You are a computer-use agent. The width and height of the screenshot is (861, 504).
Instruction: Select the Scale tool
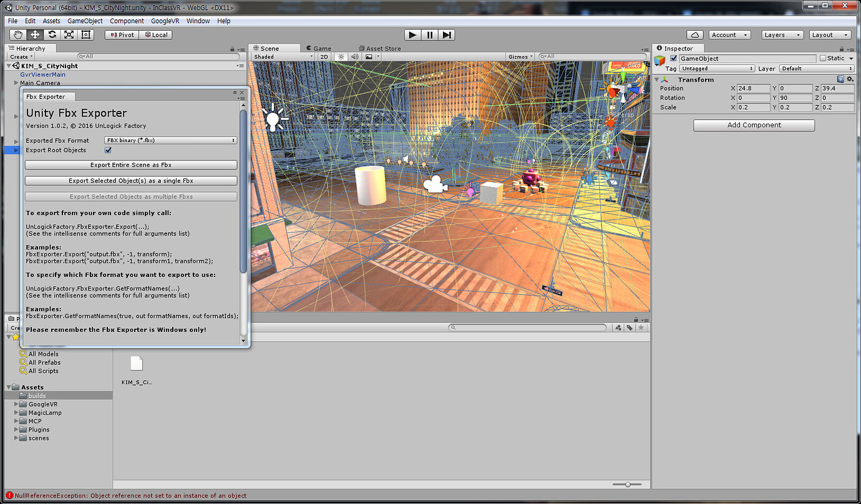(x=69, y=34)
